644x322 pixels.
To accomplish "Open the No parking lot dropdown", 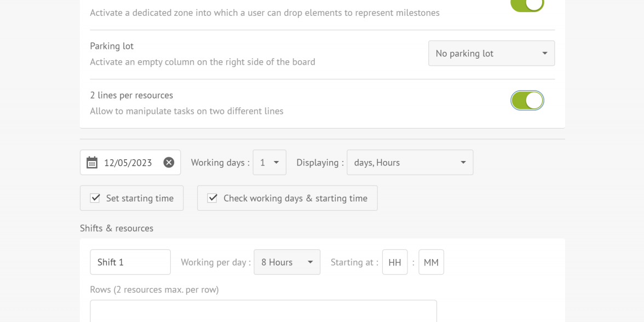I will [492, 54].
